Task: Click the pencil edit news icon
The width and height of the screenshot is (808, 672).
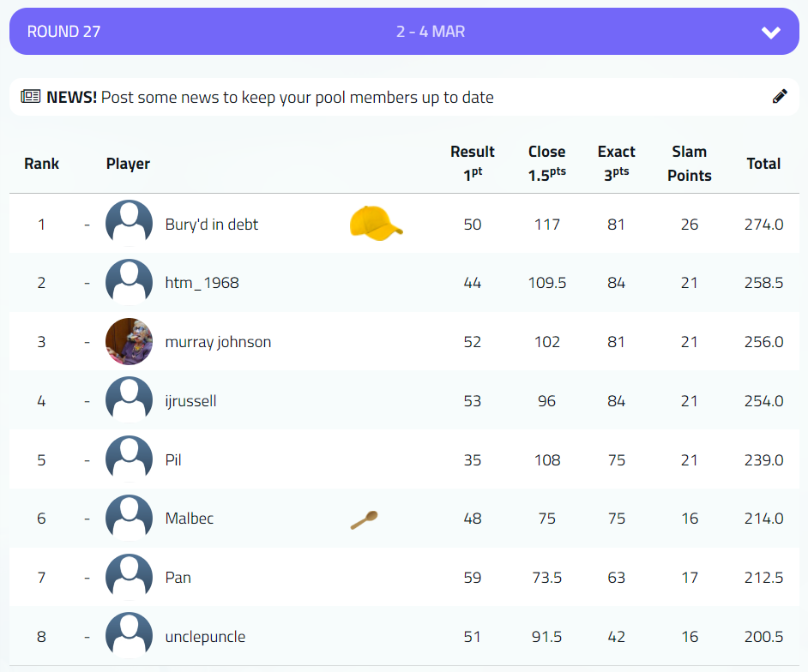Action: (x=780, y=97)
